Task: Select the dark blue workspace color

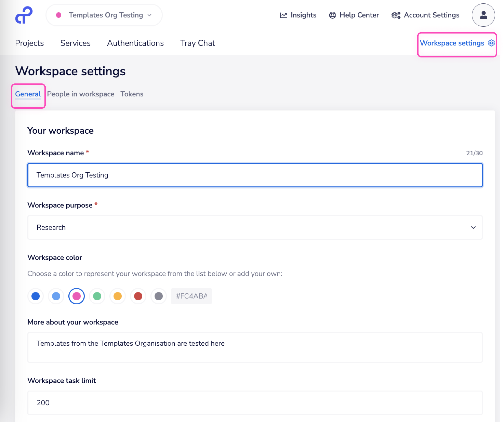Action: click(x=36, y=296)
